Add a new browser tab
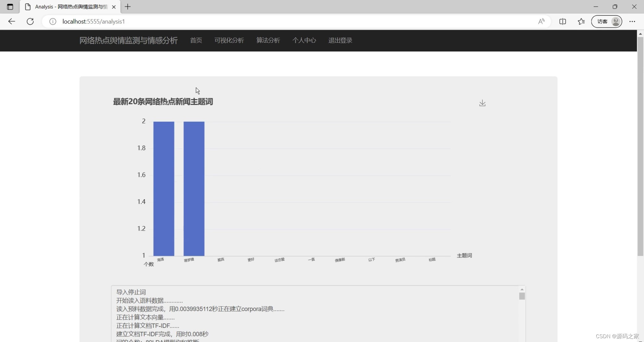The height and width of the screenshot is (342, 644). pos(127,7)
